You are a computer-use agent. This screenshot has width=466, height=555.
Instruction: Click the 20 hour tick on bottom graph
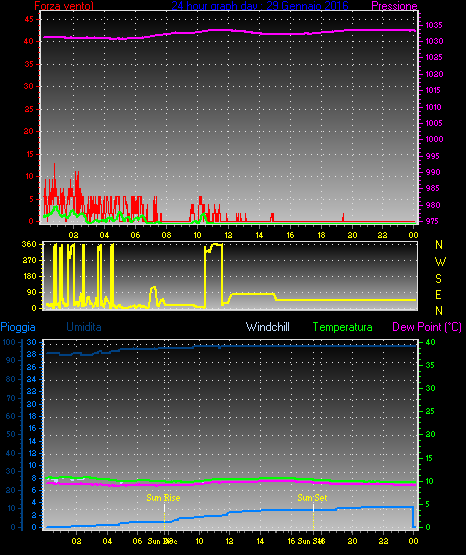[352, 541]
